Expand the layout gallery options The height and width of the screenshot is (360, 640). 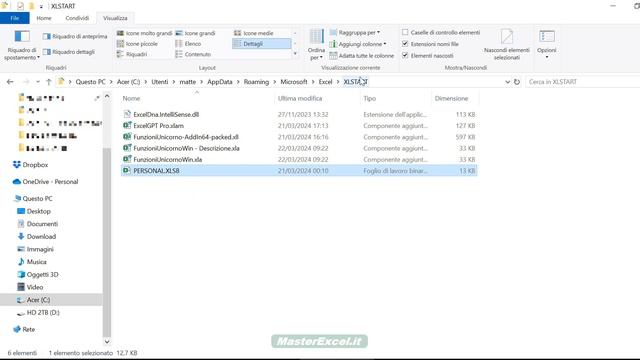coord(295,54)
